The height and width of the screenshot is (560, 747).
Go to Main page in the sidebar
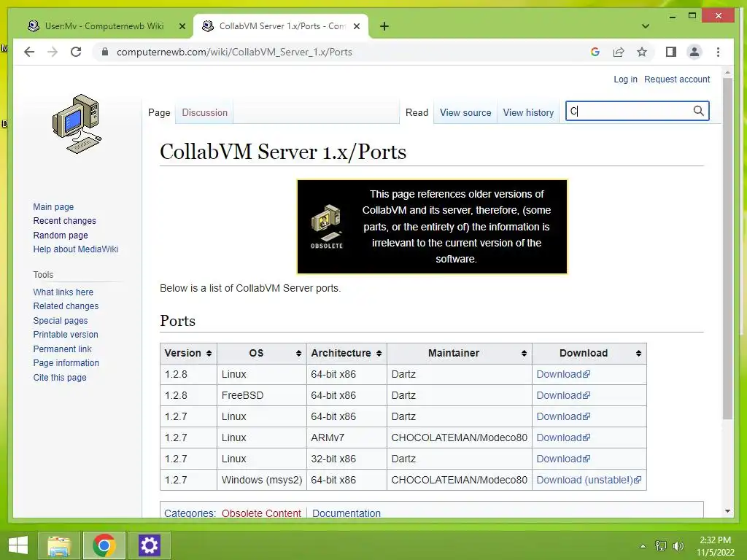[x=53, y=206]
